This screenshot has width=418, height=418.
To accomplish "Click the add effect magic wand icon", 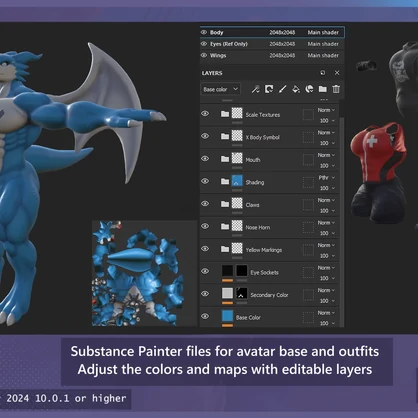I will coord(256,89).
